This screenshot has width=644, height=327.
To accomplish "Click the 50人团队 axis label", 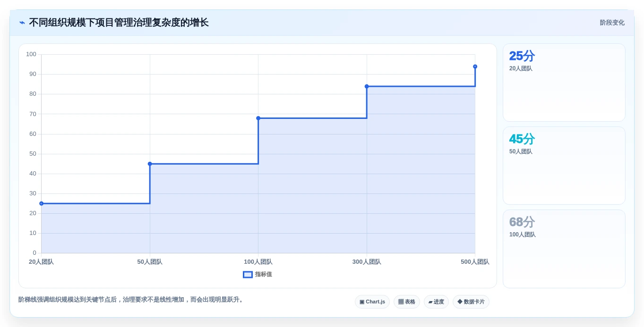I will [150, 262].
